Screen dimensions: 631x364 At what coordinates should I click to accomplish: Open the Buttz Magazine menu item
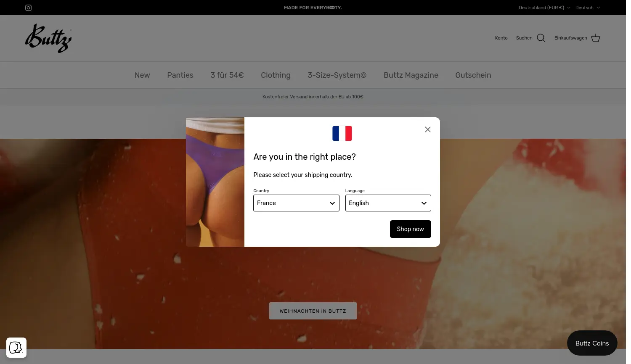[411, 75]
